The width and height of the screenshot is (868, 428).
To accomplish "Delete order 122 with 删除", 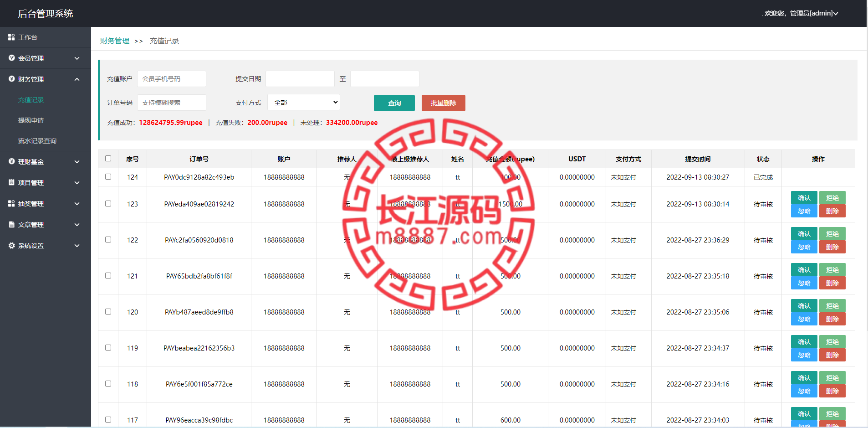I will pos(832,247).
